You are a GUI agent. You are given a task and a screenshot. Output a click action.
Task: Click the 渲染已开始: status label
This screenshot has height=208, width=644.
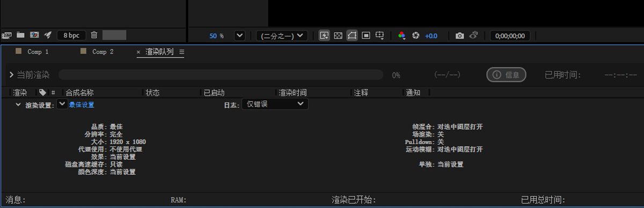pos(354,200)
